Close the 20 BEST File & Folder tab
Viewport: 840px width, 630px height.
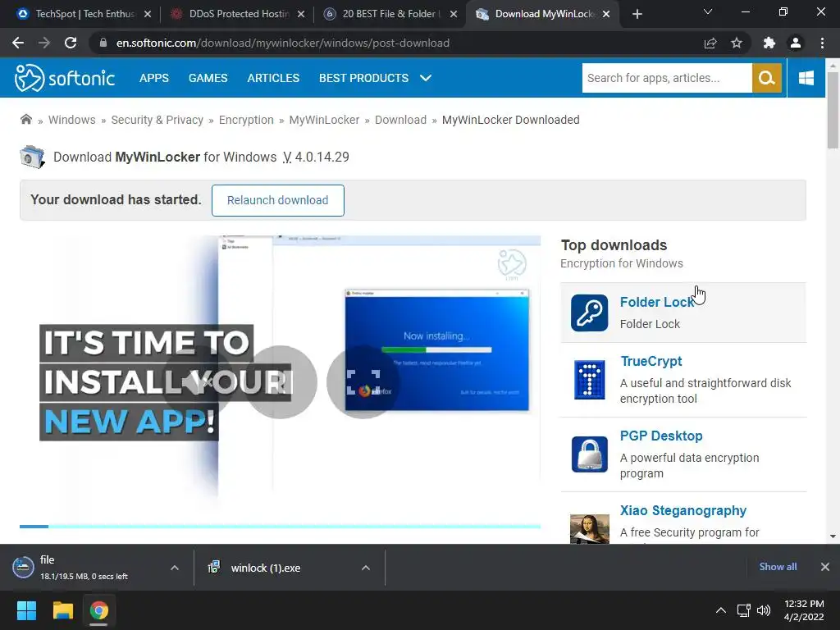coord(454,14)
